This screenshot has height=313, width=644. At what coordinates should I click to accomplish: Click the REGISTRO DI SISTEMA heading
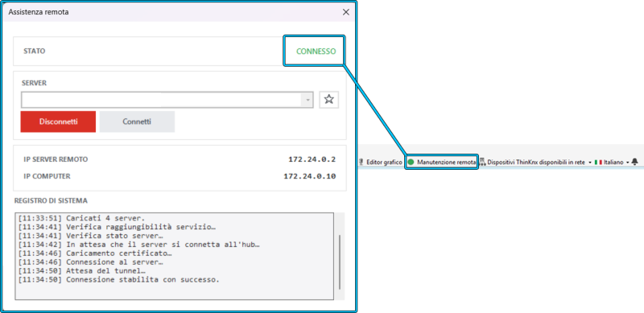(x=51, y=201)
